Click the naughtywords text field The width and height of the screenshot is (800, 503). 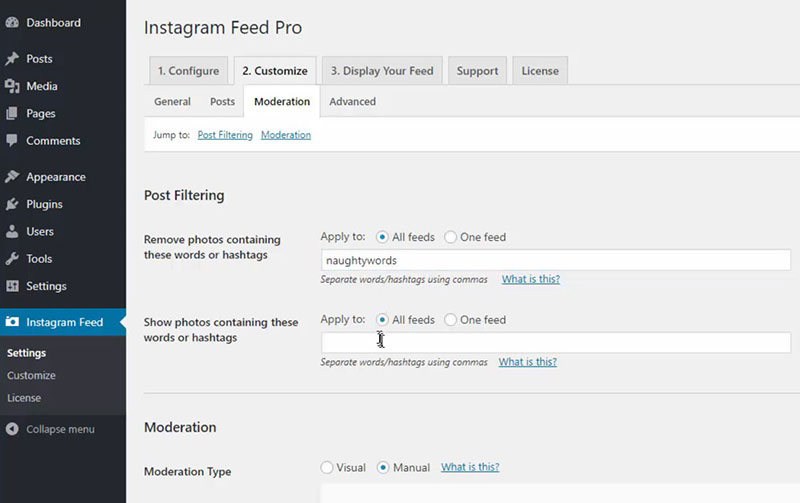[x=555, y=260]
